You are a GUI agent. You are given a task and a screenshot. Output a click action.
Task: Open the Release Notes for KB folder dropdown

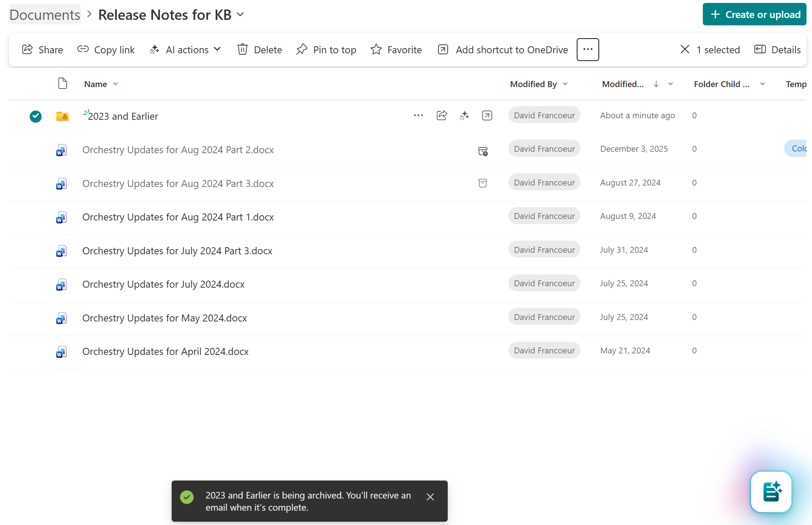[x=241, y=15]
